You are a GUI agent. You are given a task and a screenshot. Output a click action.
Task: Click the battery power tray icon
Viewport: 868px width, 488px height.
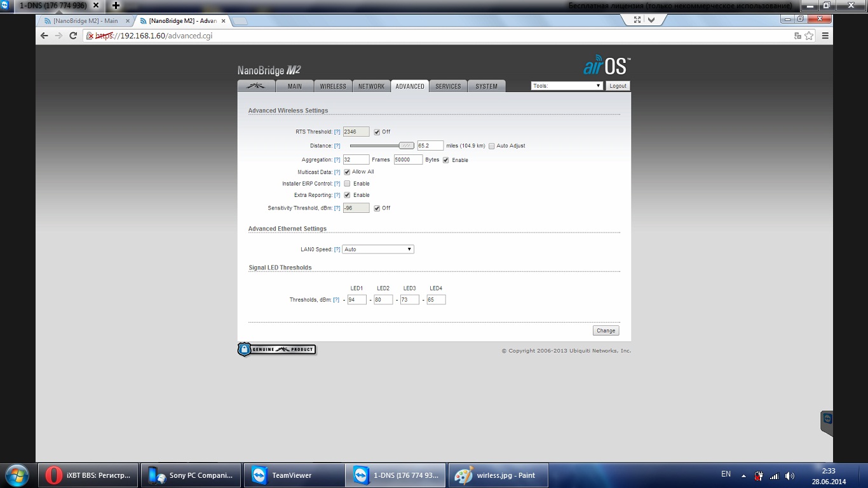(x=759, y=475)
